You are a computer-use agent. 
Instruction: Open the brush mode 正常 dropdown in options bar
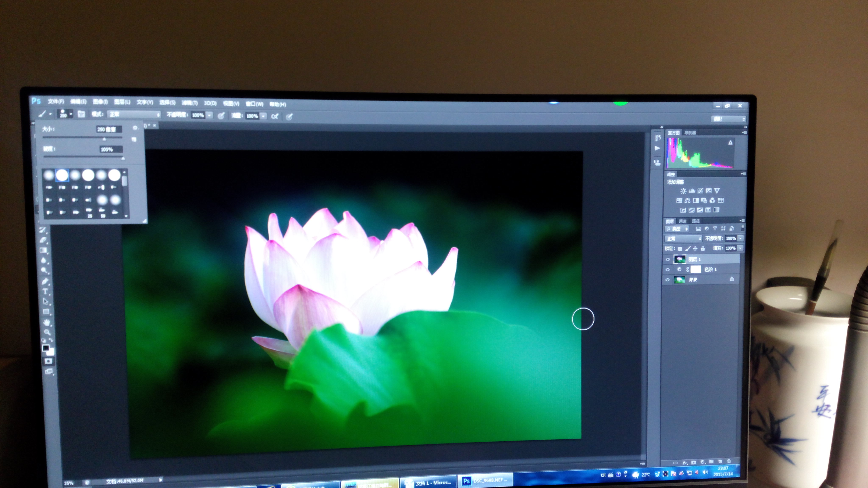coord(134,115)
